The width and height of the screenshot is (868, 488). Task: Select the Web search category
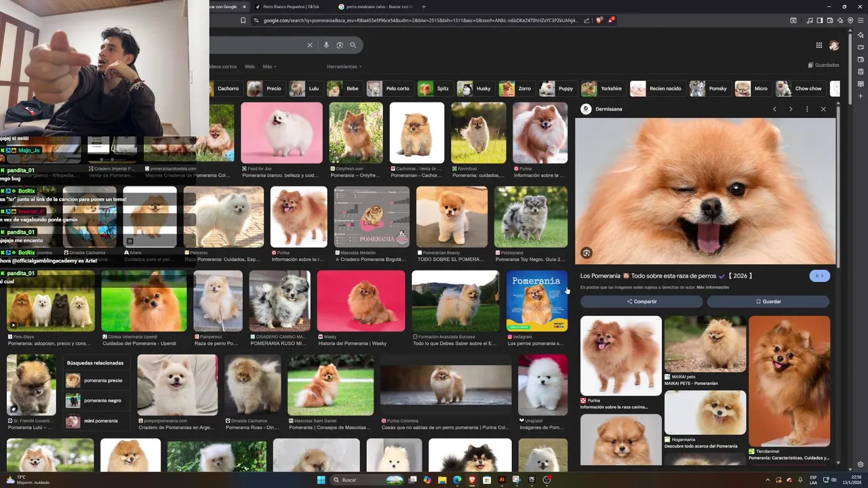[250, 66]
